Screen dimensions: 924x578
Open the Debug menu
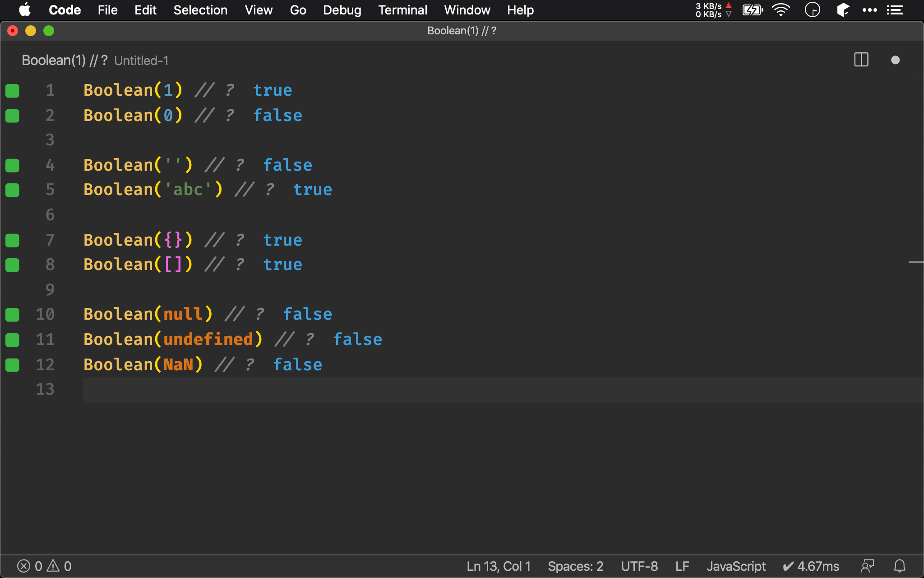342,10
